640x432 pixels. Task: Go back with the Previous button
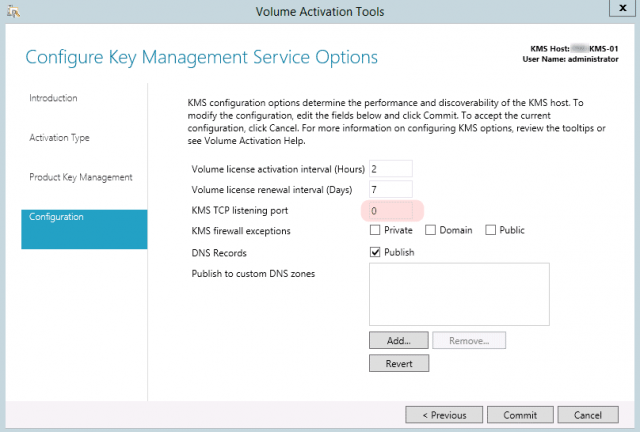tap(443, 414)
